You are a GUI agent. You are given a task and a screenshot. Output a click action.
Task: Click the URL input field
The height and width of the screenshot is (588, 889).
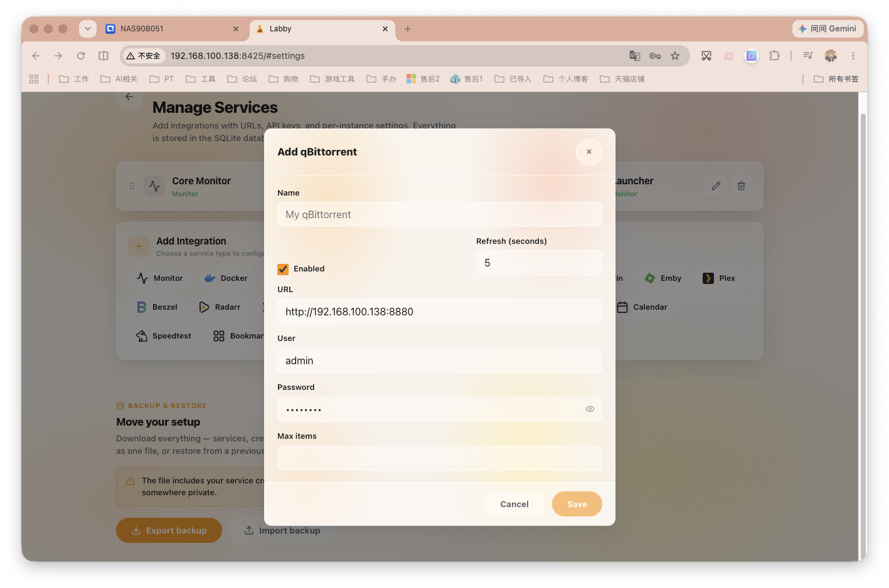click(x=439, y=312)
